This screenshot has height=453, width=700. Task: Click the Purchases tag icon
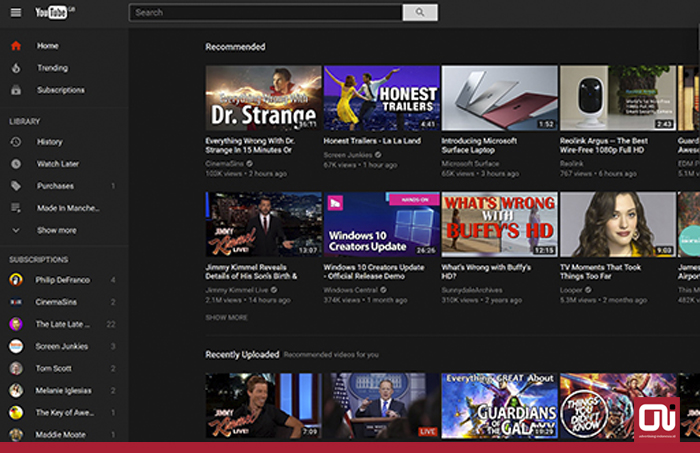pos(16,186)
